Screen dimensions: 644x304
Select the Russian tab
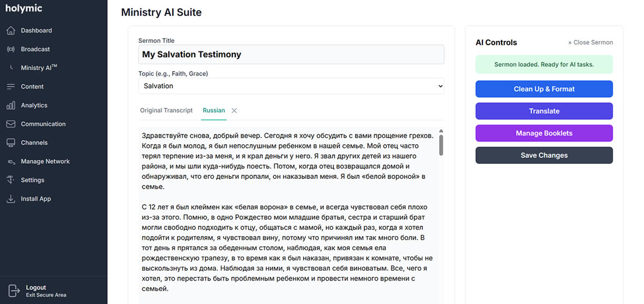[x=214, y=110]
